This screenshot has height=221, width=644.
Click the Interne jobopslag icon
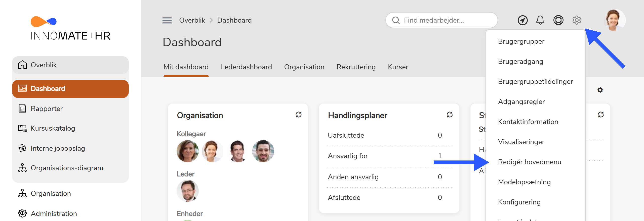[x=22, y=148]
